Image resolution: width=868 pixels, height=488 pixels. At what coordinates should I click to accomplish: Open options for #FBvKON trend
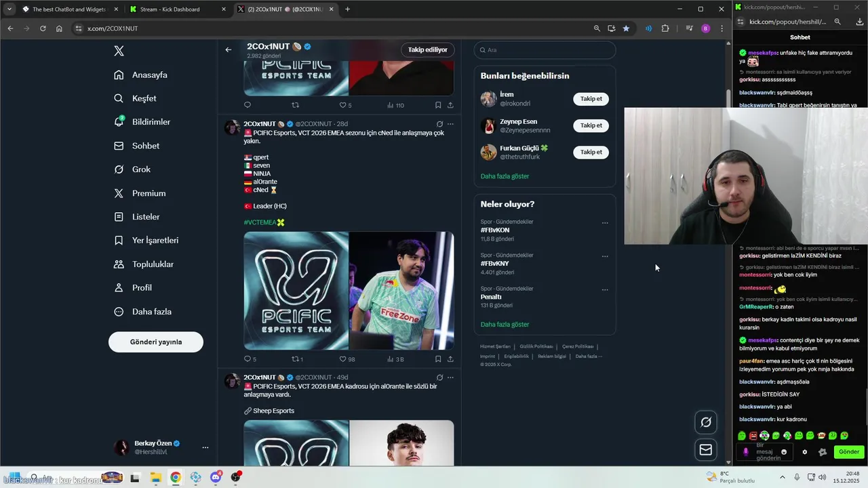(x=605, y=223)
